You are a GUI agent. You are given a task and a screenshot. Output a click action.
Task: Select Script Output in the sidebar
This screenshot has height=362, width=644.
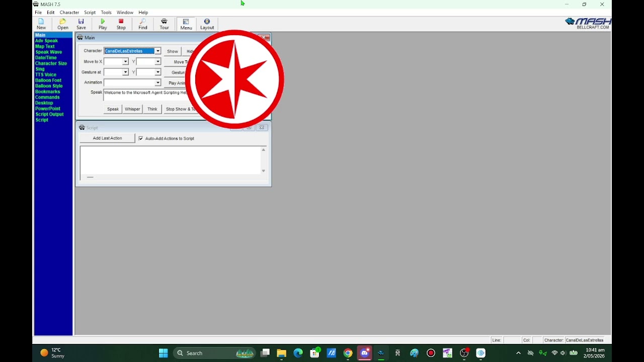[49, 114]
